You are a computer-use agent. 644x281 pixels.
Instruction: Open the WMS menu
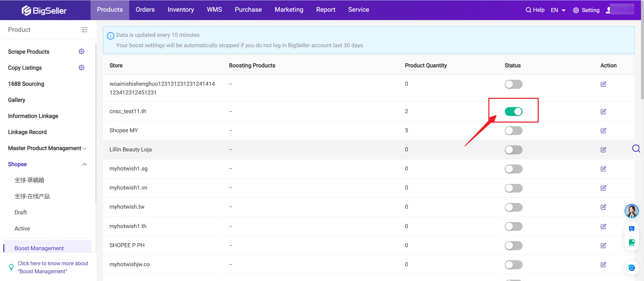tap(214, 10)
